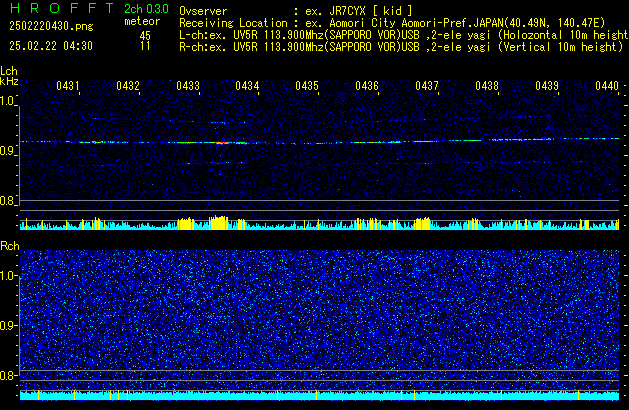This screenshot has width=629, height=410.
Task: Click the HROFFT title text
Action: point(62,8)
